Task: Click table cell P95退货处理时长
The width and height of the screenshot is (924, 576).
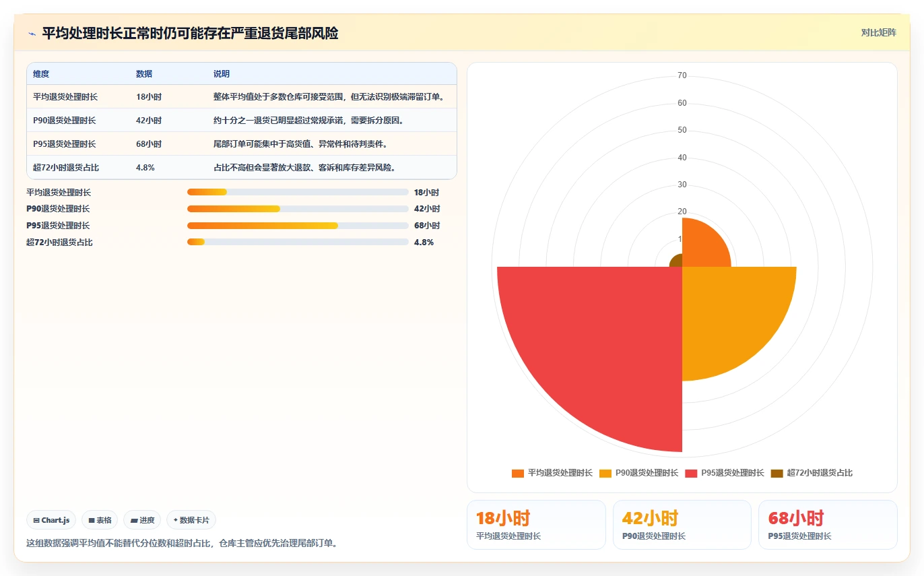Action: click(65, 144)
